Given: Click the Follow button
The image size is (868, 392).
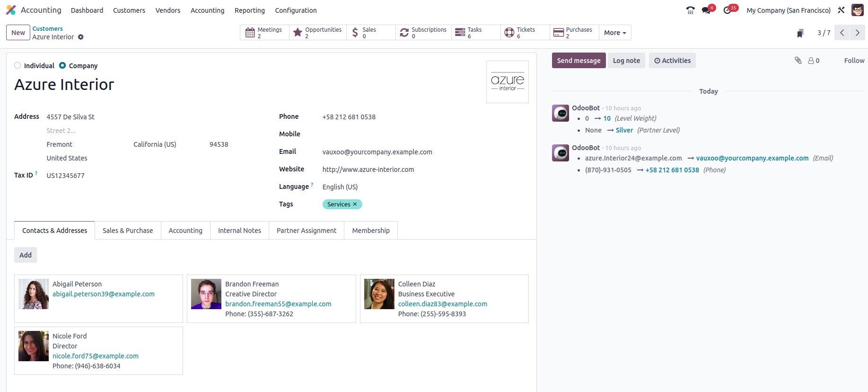Looking at the screenshot, I should click(x=854, y=61).
